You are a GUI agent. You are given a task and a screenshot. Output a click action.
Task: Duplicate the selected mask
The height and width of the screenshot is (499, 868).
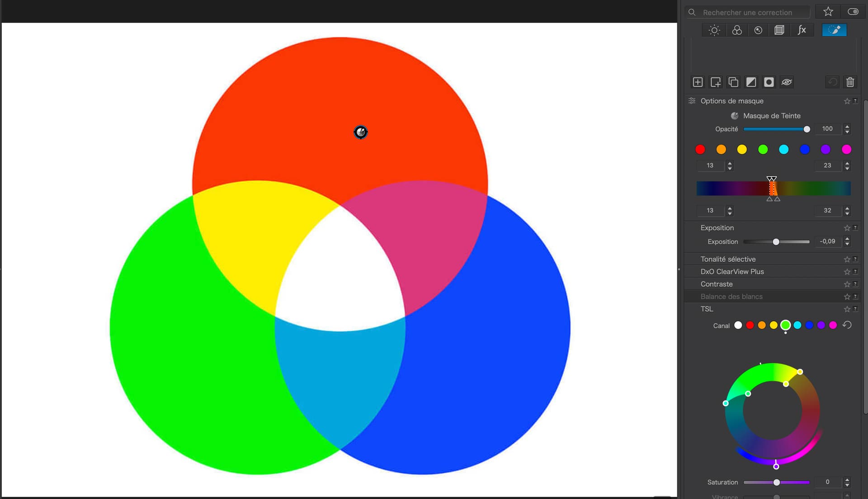click(733, 82)
